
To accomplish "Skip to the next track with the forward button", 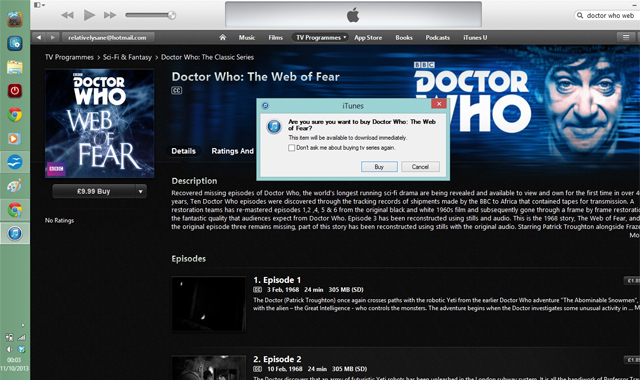I will coord(110,15).
